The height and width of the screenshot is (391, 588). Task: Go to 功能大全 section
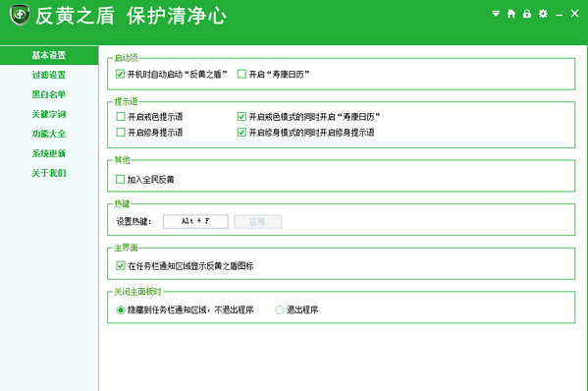tap(49, 134)
